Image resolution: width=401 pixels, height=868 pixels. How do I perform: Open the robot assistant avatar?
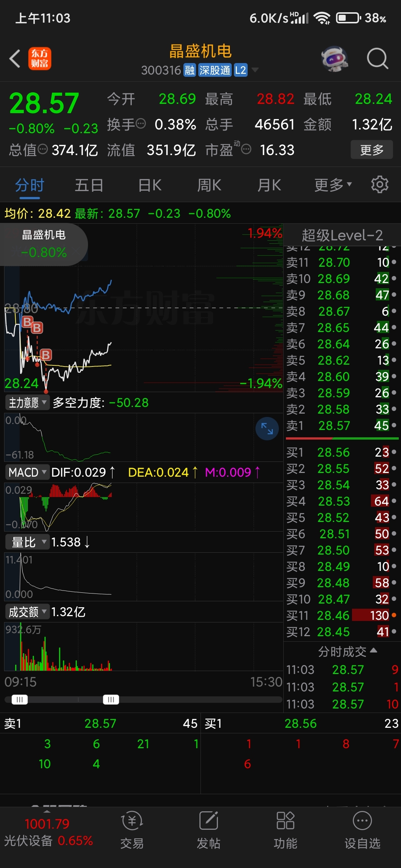click(335, 59)
